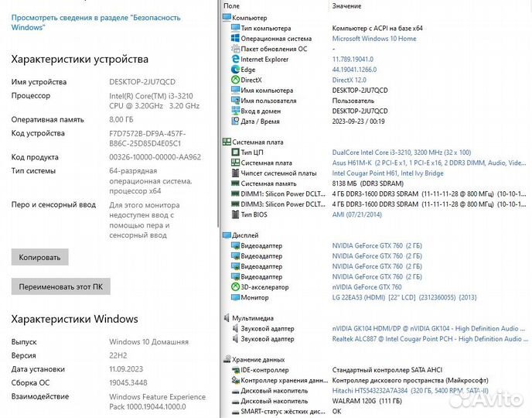The width and height of the screenshot is (532, 418).
Task: Click the Вход в домен icon
Action: [x=235, y=111]
